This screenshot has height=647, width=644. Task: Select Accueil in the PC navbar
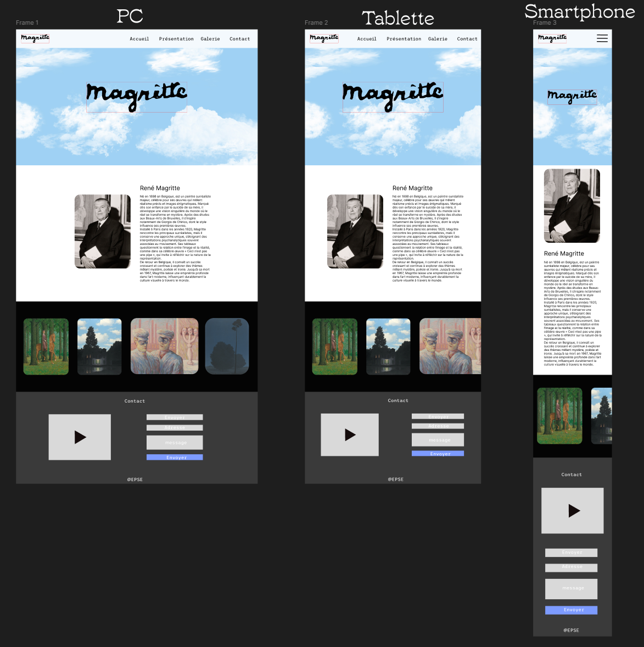coord(139,39)
